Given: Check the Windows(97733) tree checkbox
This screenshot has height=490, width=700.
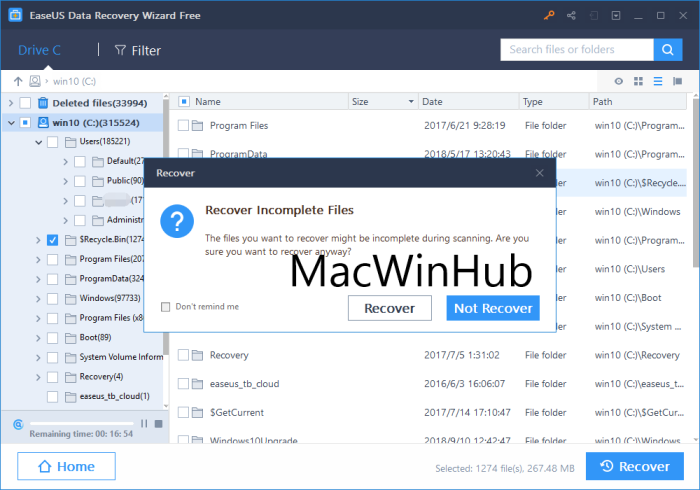Looking at the screenshot, I should [x=53, y=299].
